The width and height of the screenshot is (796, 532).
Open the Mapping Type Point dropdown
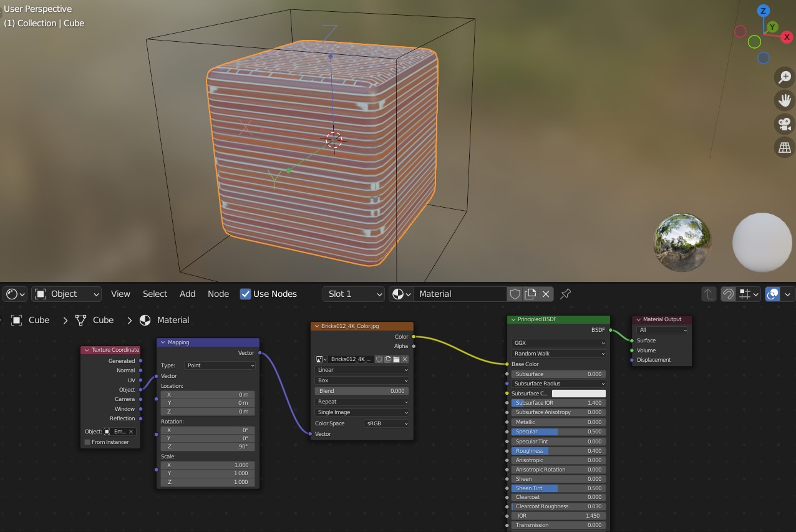click(220, 365)
